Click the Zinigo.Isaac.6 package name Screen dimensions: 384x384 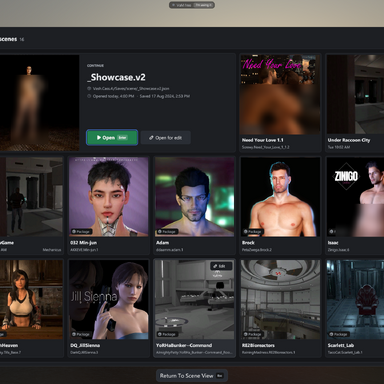pyautogui.click(x=338, y=250)
